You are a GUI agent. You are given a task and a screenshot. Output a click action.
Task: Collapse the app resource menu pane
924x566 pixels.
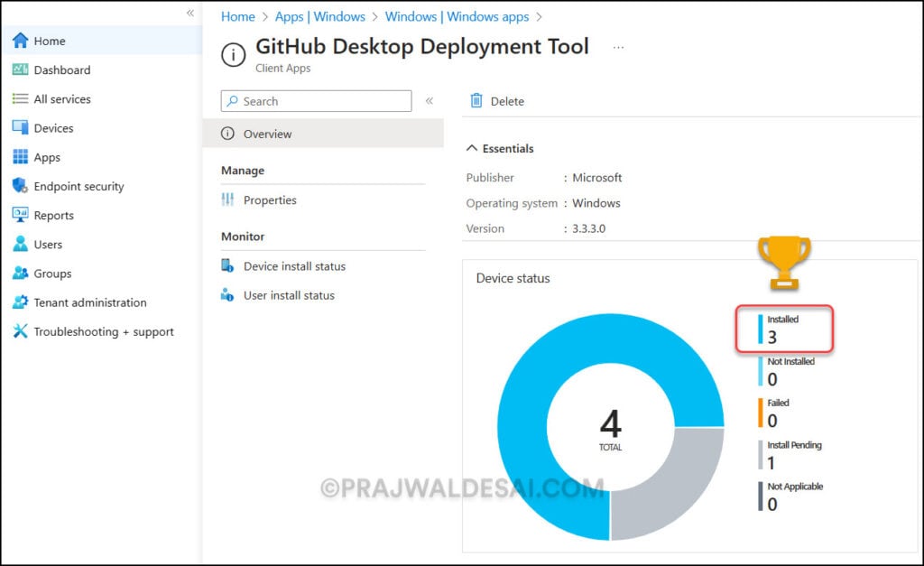point(430,101)
